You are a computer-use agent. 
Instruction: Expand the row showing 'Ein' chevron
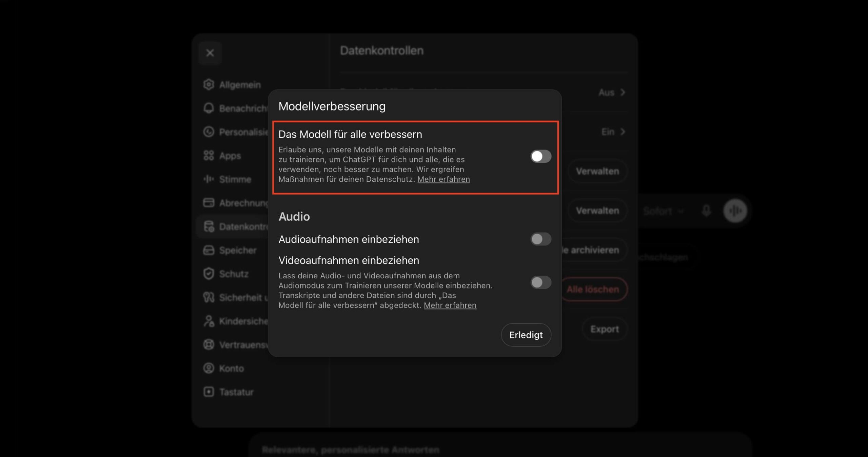pyautogui.click(x=613, y=132)
